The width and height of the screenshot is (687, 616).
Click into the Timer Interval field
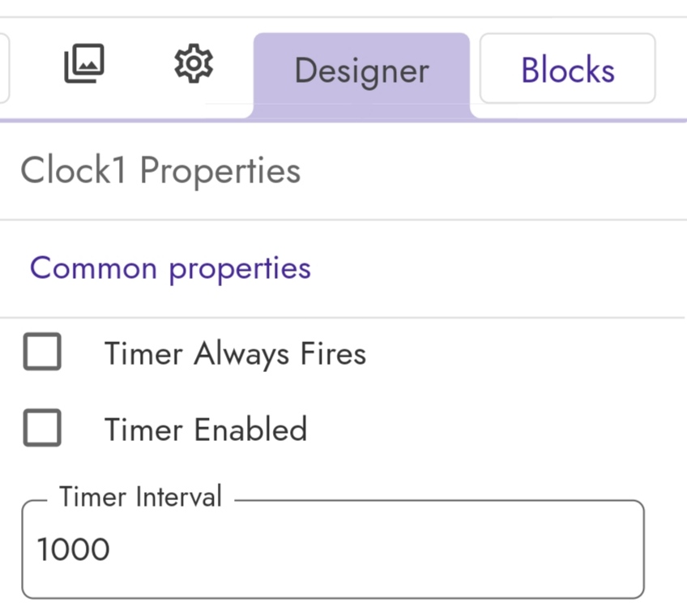333,549
